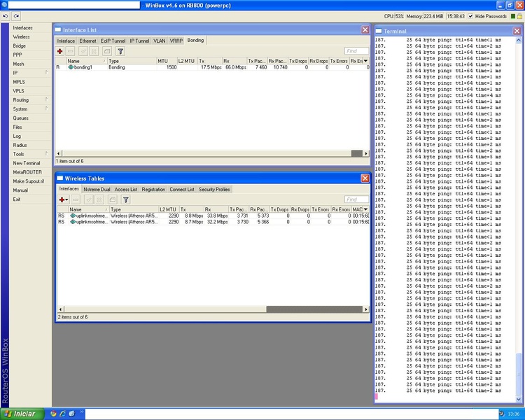This screenshot has width=525, height=420.
Task: Select the wireless row with Tx 8.8 Mbps
Action: (213, 216)
